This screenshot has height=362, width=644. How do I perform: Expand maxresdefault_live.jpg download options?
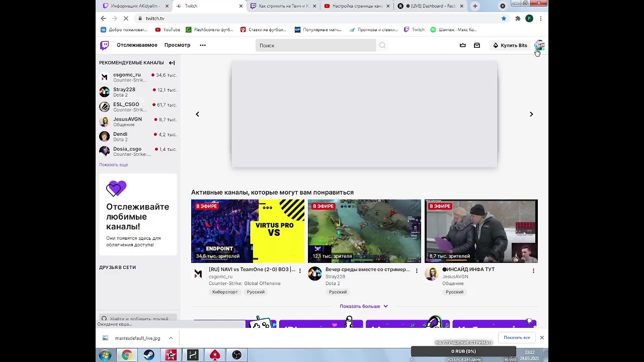click(171, 338)
